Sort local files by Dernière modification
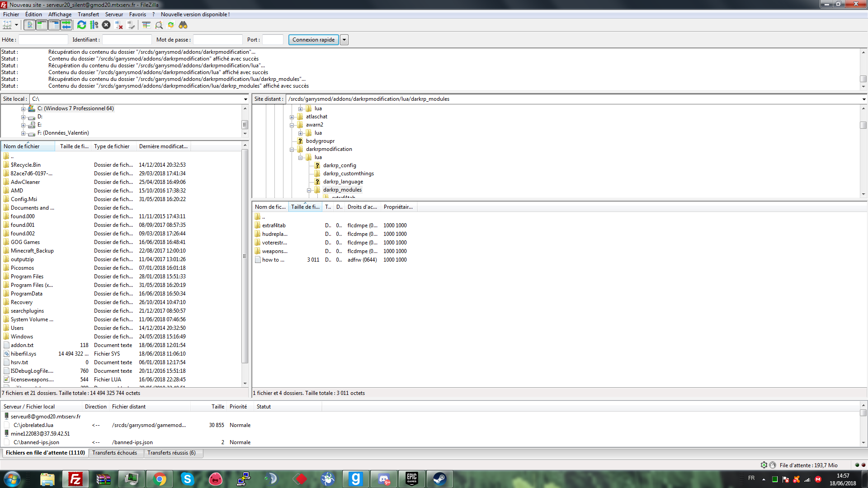This screenshot has width=868, height=488. [x=163, y=146]
